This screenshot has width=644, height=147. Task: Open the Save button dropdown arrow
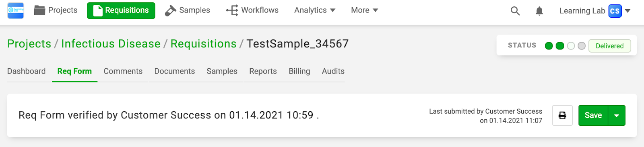(617, 116)
